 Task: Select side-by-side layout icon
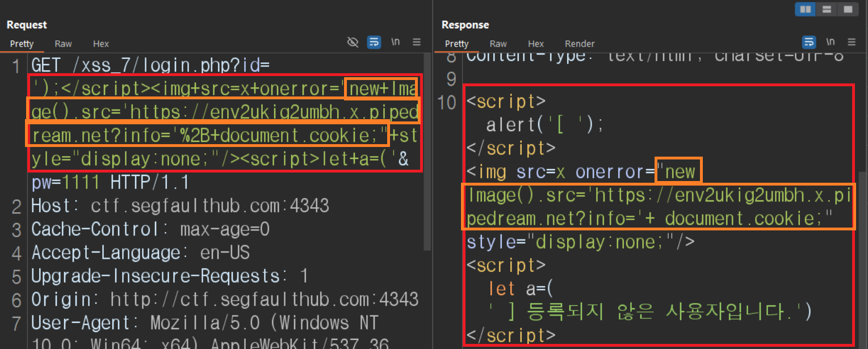(805, 9)
